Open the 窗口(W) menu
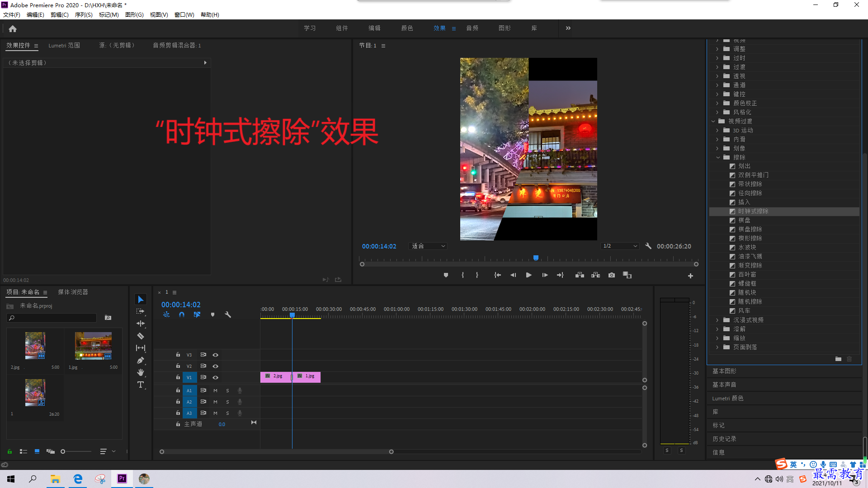The image size is (868, 488). pos(184,15)
